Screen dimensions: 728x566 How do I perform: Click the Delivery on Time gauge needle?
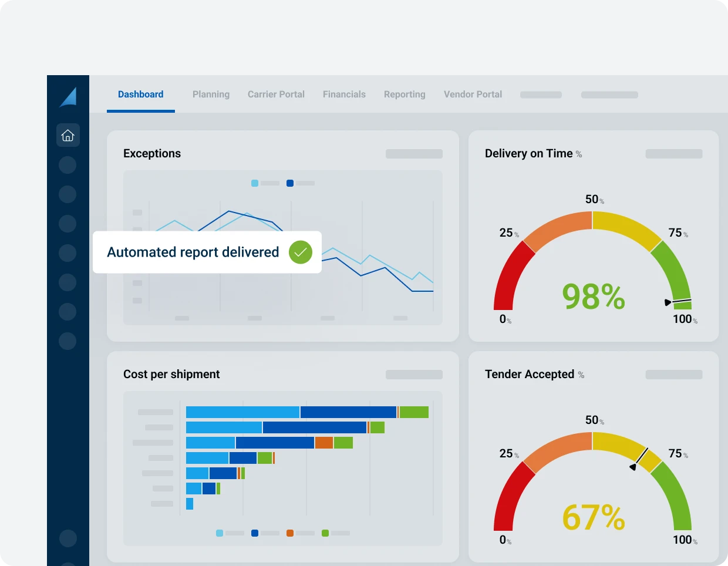pyautogui.click(x=678, y=302)
